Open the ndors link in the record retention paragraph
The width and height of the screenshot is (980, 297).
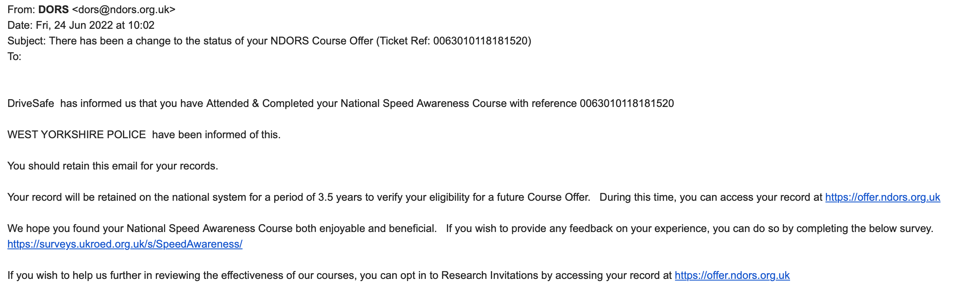pos(882,197)
